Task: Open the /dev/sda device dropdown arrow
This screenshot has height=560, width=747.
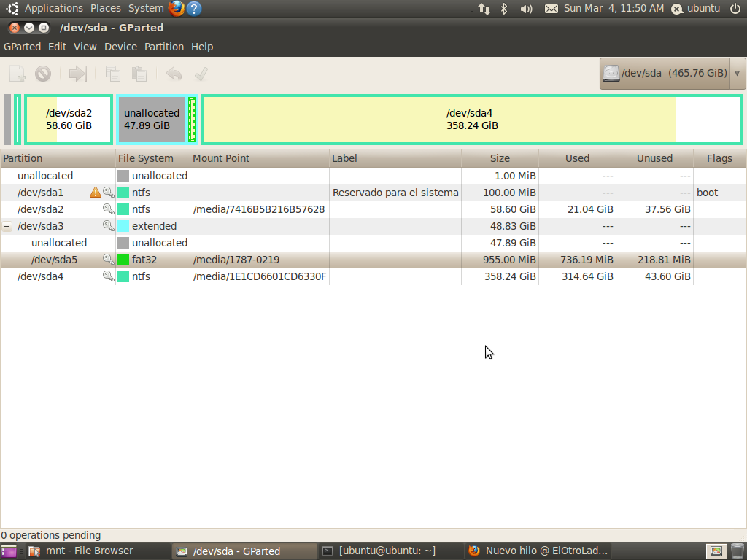Action: [x=738, y=74]
